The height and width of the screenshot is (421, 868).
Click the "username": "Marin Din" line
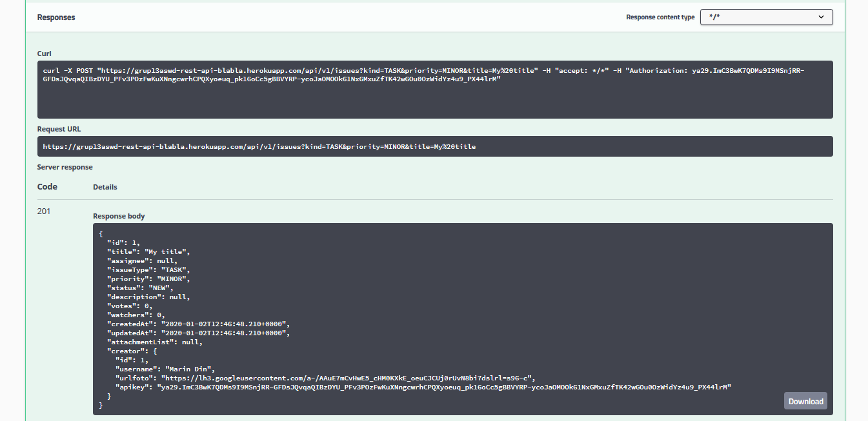point(165,369)
